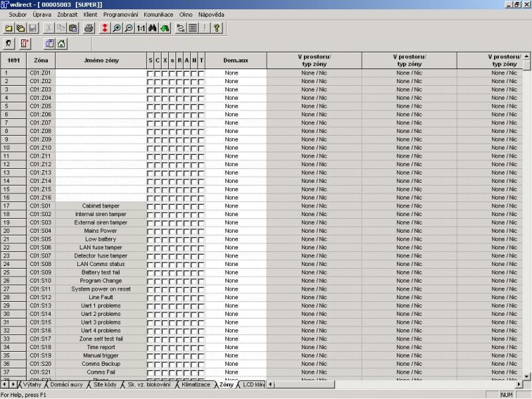This screenshot has height=399, width=532.
Task: Toggle the C checkbox for Low battery row
Action: 158,239
